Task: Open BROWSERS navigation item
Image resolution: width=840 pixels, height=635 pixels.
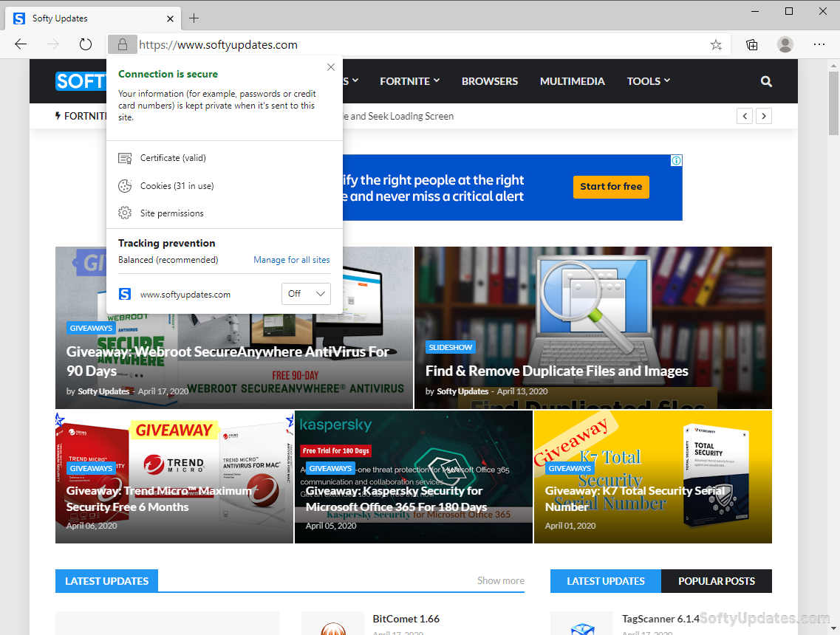Action: [x=490, y=81]
